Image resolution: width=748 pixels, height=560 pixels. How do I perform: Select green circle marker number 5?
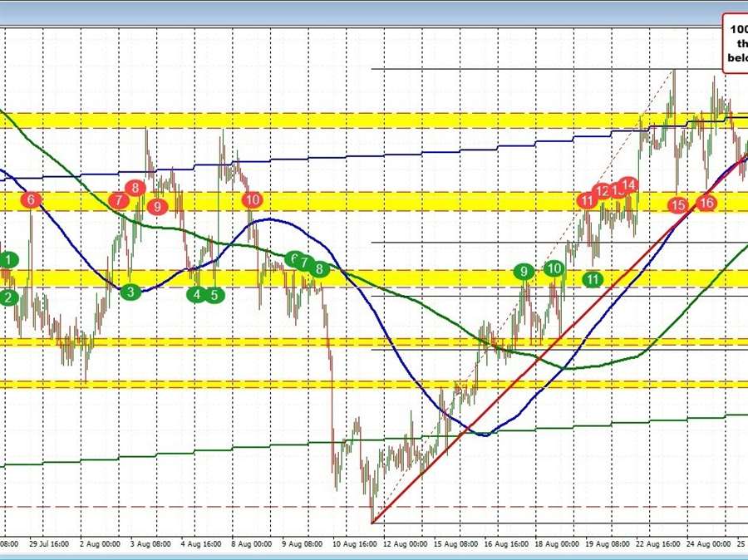214,294
